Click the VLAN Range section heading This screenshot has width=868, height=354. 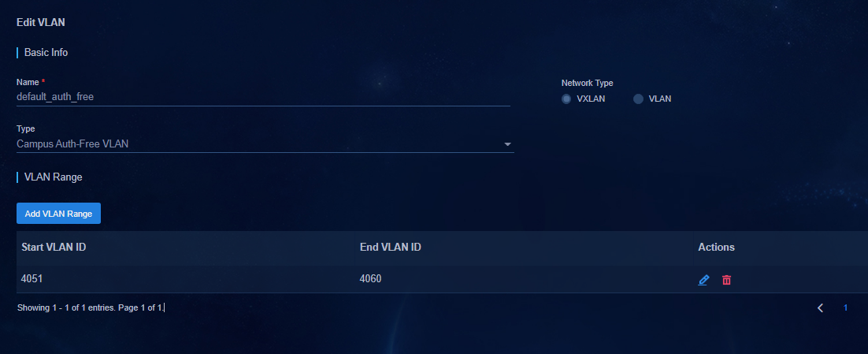53,177
